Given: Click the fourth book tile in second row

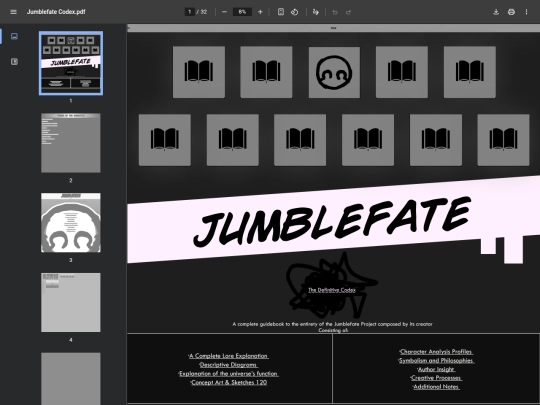Looking at the screenshot, I should tap(368, 140).
